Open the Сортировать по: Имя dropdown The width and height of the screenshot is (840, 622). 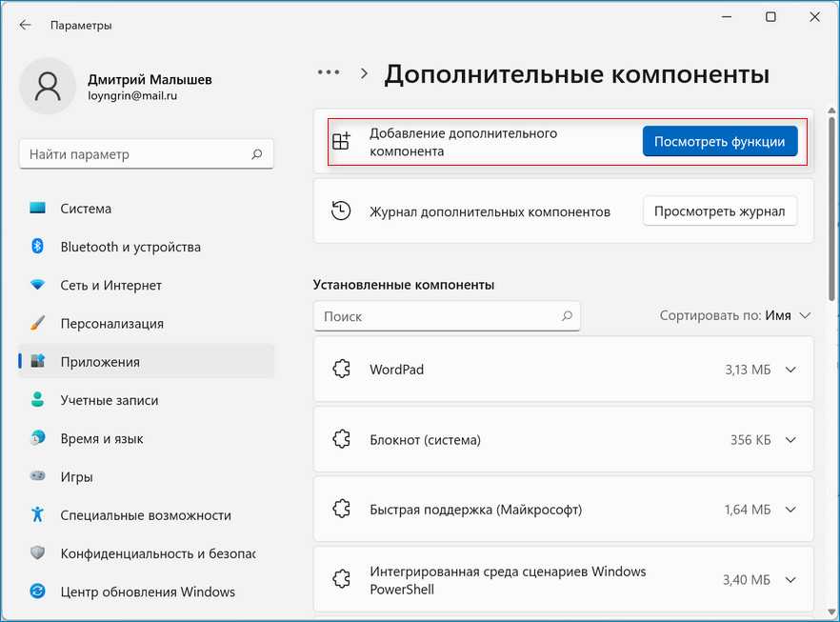coord(735,315)
